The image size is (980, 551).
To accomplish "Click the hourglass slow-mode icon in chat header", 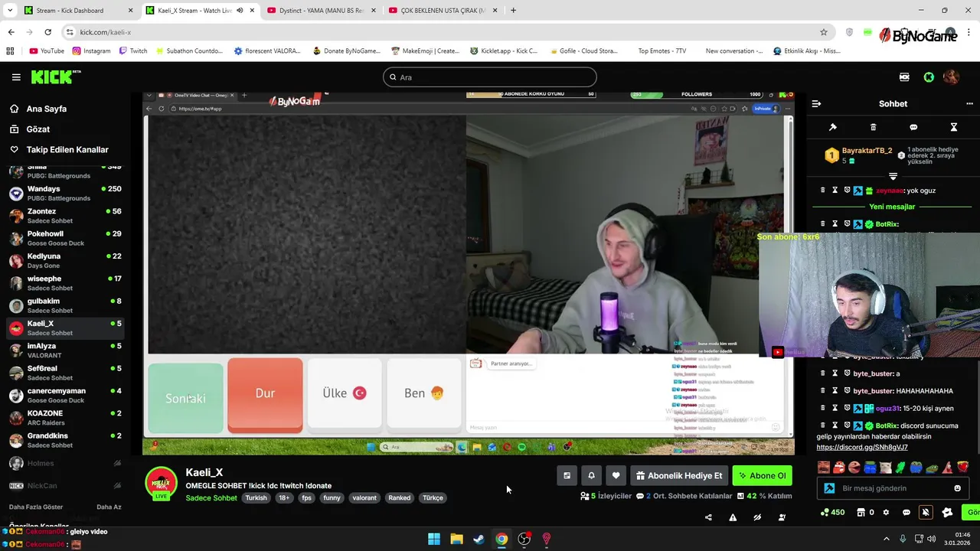I will click(954, 127).
